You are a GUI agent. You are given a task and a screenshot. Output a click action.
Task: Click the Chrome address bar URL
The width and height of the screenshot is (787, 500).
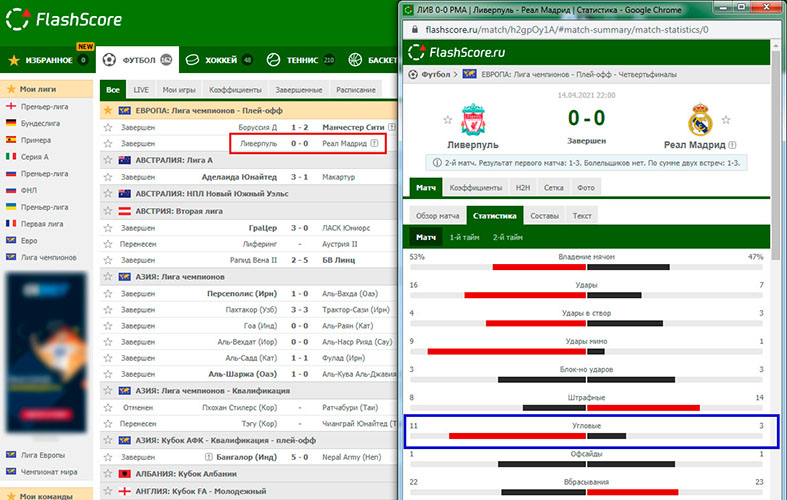pyautogui.click(x=567, y=30)
